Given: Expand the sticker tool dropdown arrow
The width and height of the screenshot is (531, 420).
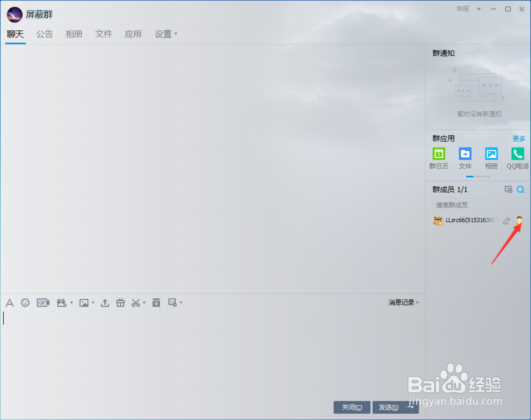Looking at the screenshot, I should click(x=72, y=303).
